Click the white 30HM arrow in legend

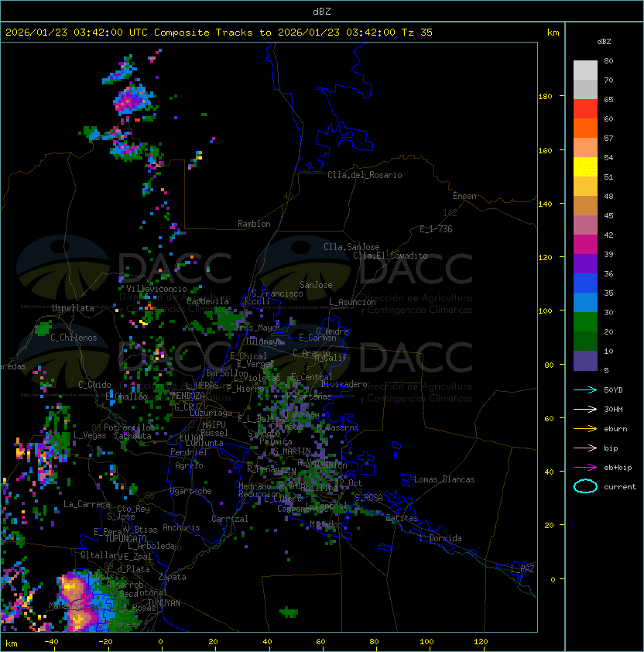[x=585, y=410]
